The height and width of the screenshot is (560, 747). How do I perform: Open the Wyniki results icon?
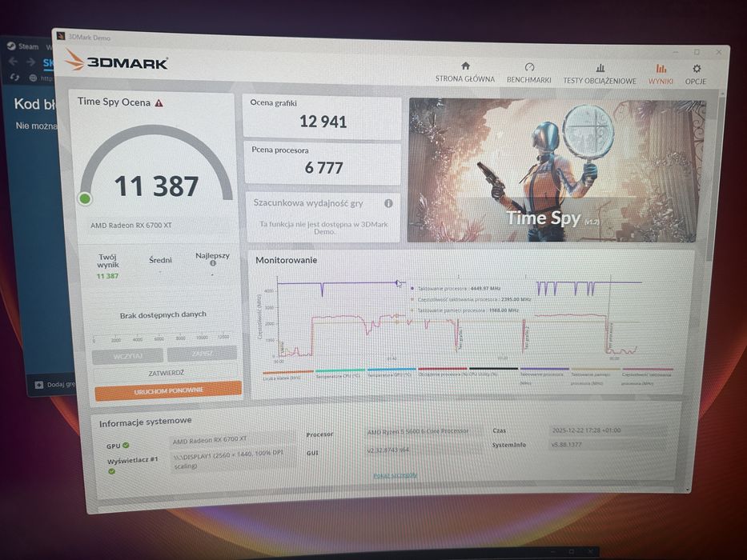point(661,69)
